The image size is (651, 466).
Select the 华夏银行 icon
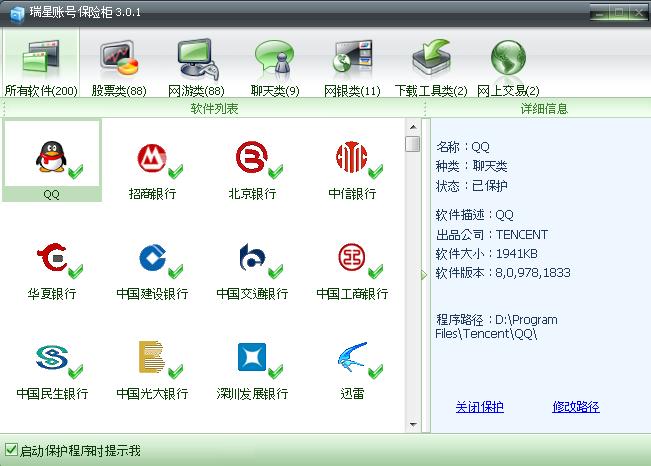52,258
